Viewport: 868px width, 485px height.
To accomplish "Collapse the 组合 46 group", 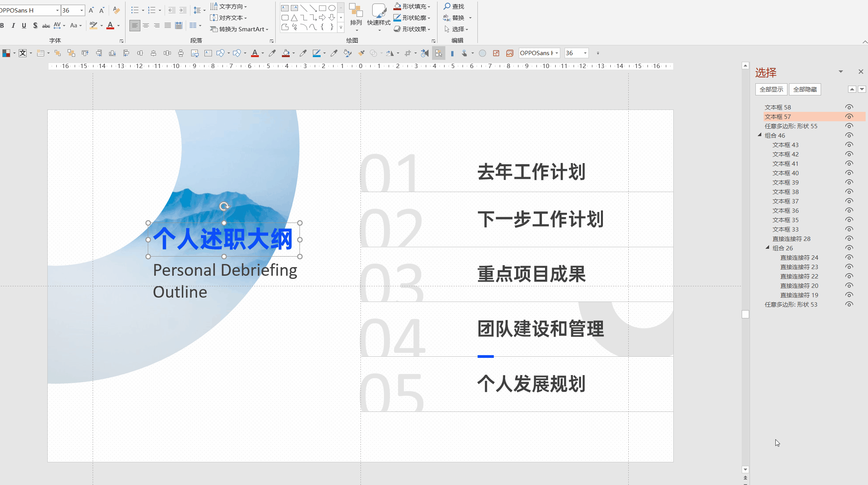I will click(x=760, y=135).
